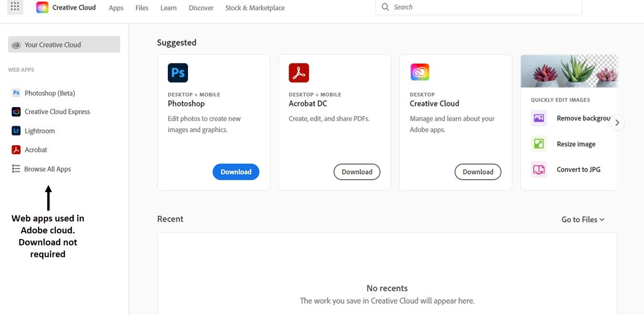
Task: Click the Browse All Apps list icon
Action: [x=16, y=169]
